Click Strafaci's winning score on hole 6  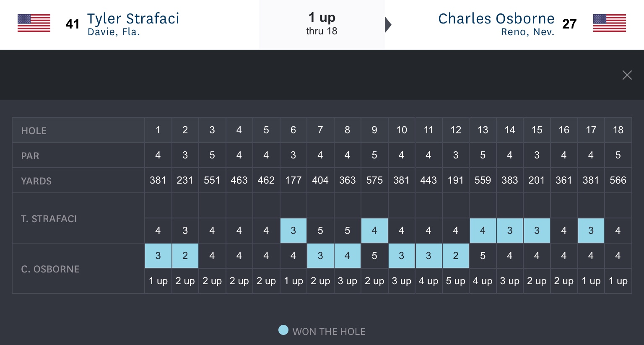[293, 231]
